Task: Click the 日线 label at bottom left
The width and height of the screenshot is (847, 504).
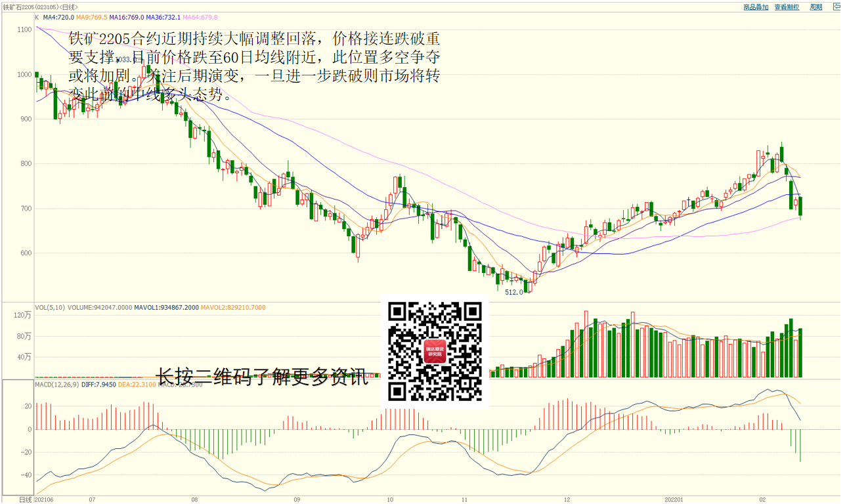Action: pyautogui.click(x=24, y=499)
